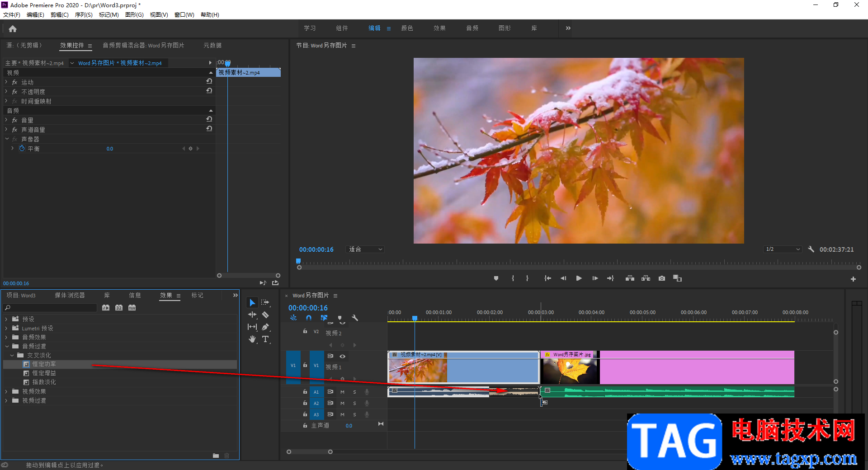Select the Word另存图片.jpg clip

(667, 368)
